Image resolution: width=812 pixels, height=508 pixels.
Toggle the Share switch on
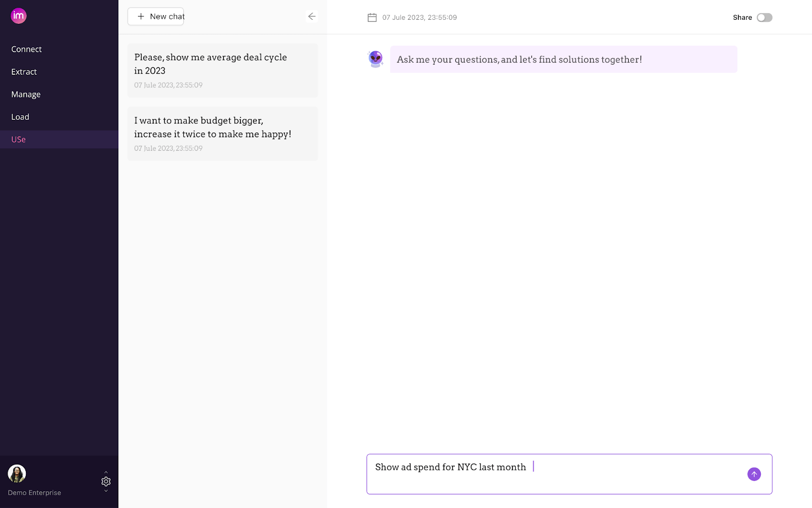point(764,17)
